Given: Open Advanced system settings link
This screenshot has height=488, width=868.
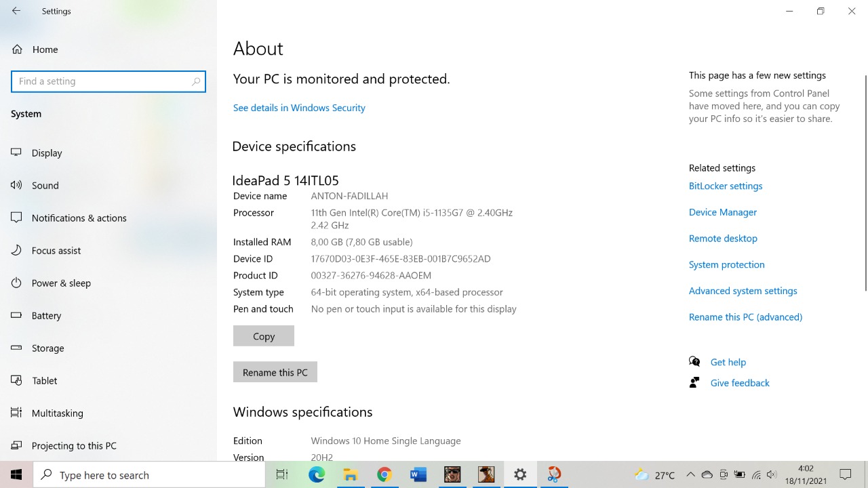Looking at the screenshot, I should click(x=743, y=291).
